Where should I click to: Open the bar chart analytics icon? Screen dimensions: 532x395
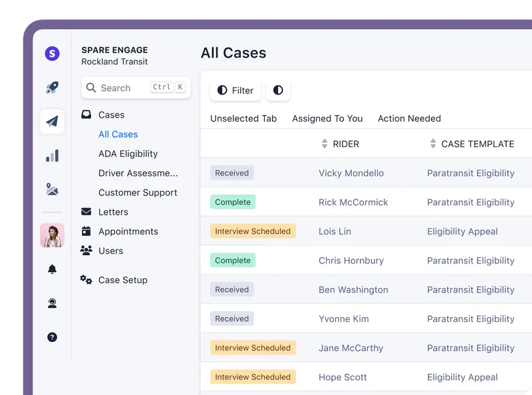(x=52, y=156)
